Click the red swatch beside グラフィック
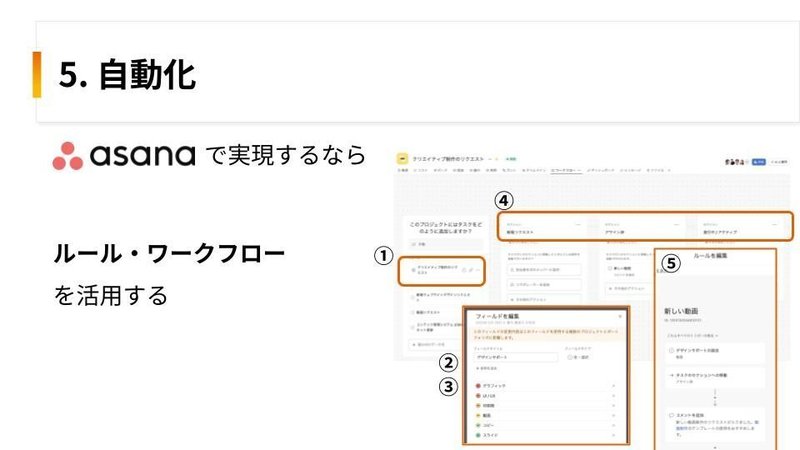Screen dimensions: 800x450 [x=478, y=386]
